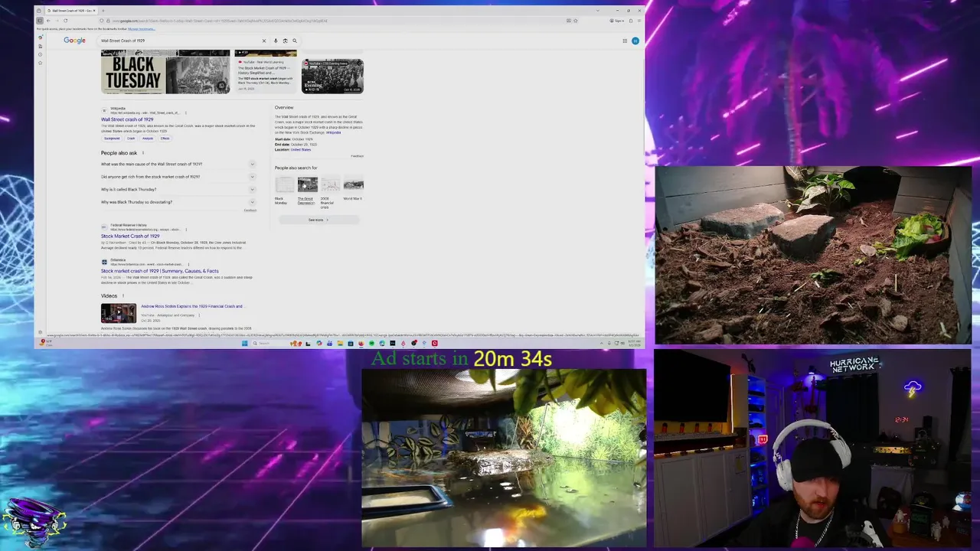Clear the Google search box with the X
This screenshot has height=551, width=980.
[x=264, y=41]
